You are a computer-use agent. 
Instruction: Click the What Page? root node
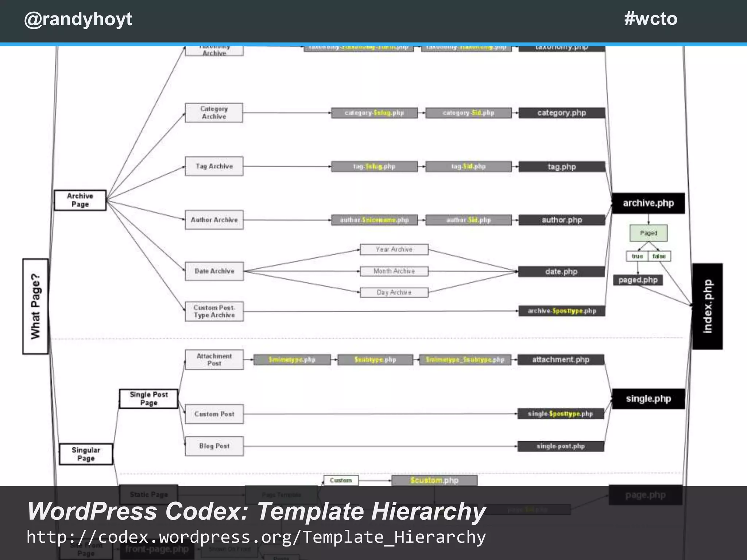click(35, 306)
